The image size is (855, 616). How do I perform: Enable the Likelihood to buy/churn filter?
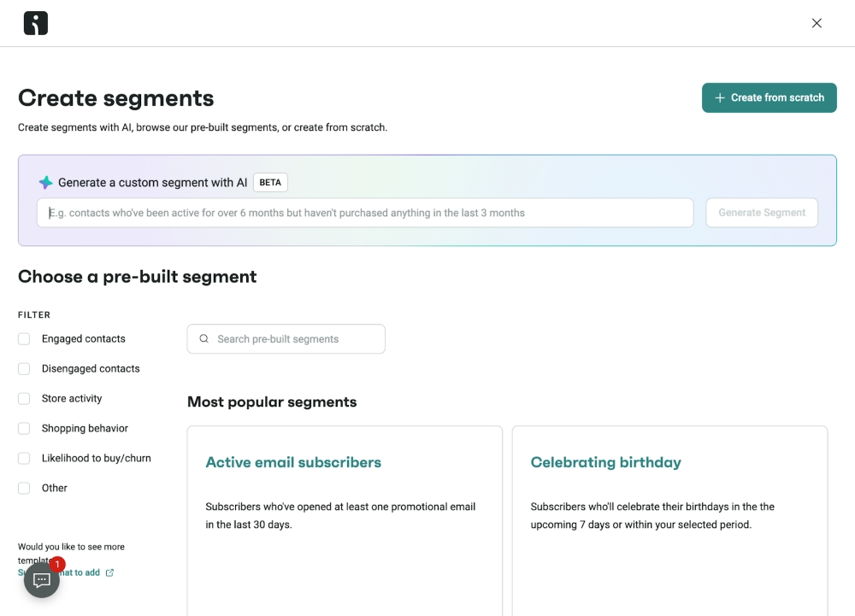24,458
